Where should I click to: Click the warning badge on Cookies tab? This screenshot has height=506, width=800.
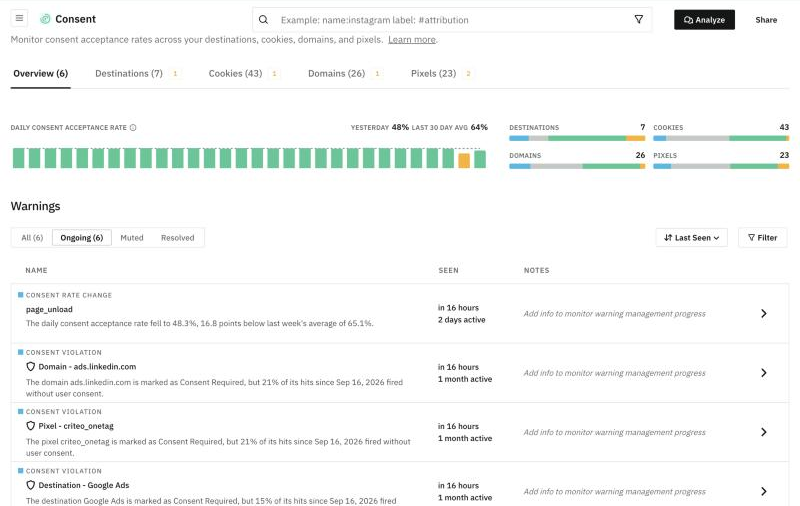274,73
